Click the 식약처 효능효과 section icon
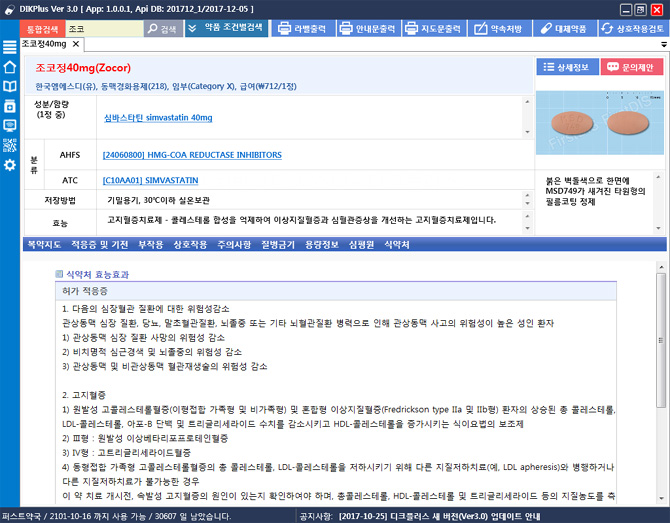This screenshot has width=670, height=523. [59, 274]
